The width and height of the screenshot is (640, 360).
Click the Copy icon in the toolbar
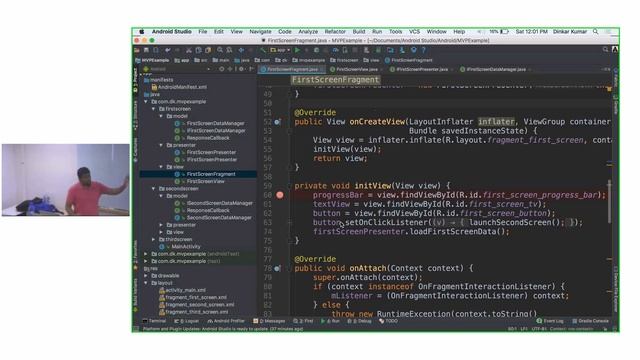coord(198,50)
